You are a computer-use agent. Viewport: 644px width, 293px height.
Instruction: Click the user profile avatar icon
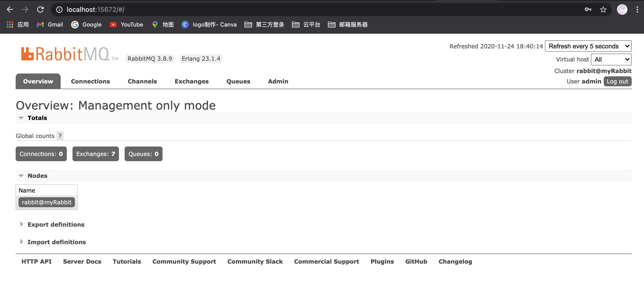coord(622,9)
